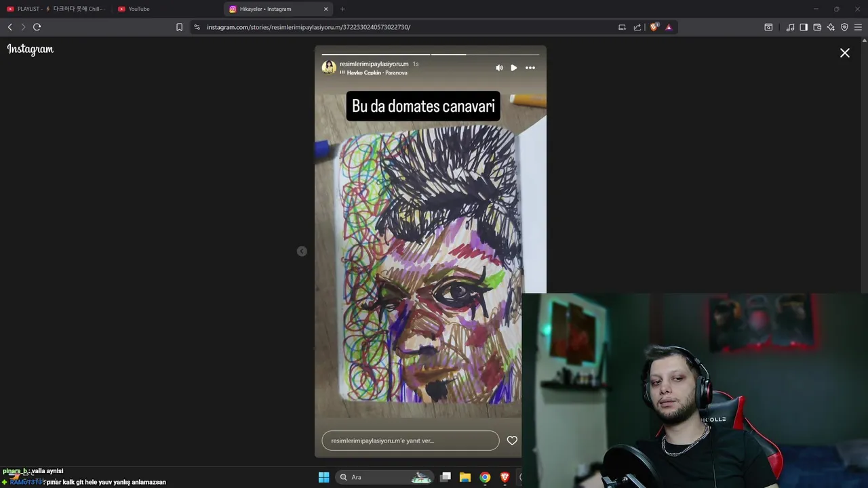Open Leo AI sparkle icon
Viewport: 868px width, 488px height.
tap(831, 27)
